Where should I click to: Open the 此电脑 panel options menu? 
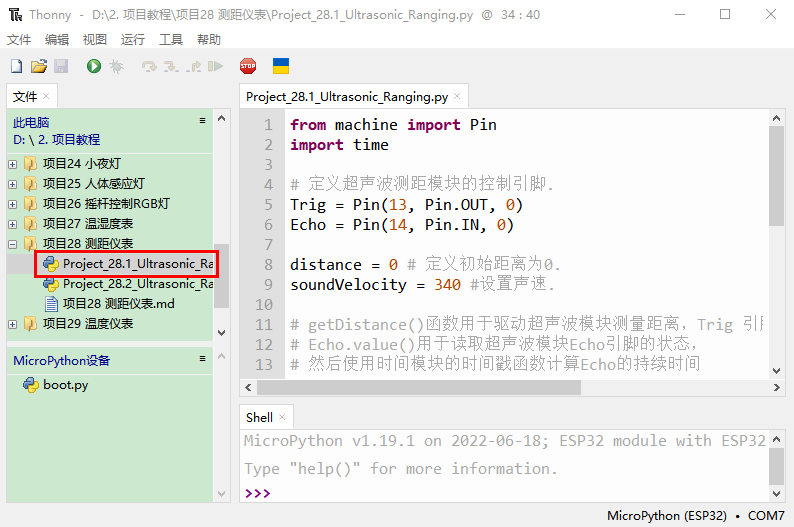click(202, 121)
